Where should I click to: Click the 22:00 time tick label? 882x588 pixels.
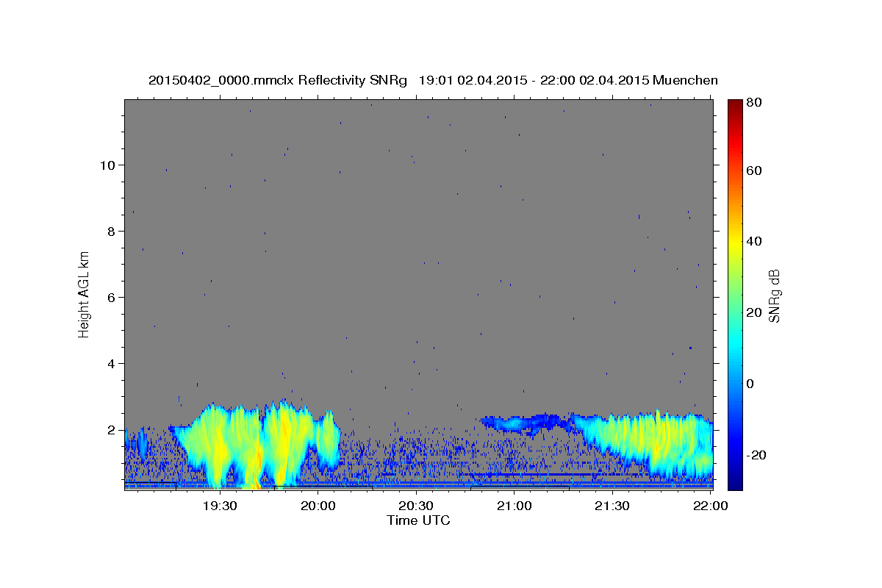point(710,506)
